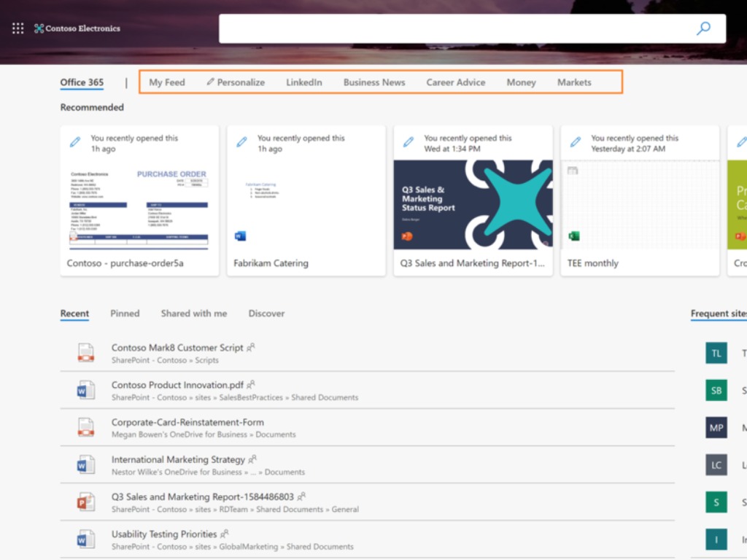747x560 pixels.
Task: Select the Discover tab
Action: [266, 314]
